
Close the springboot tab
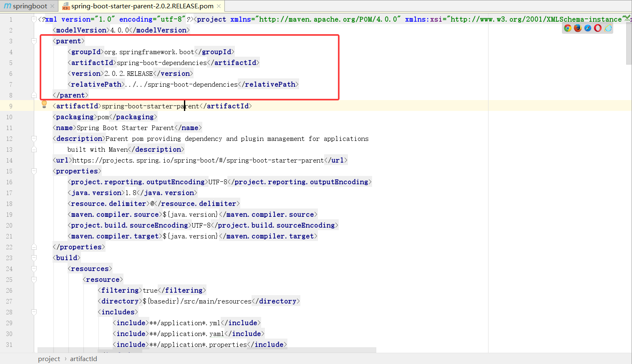52,6
